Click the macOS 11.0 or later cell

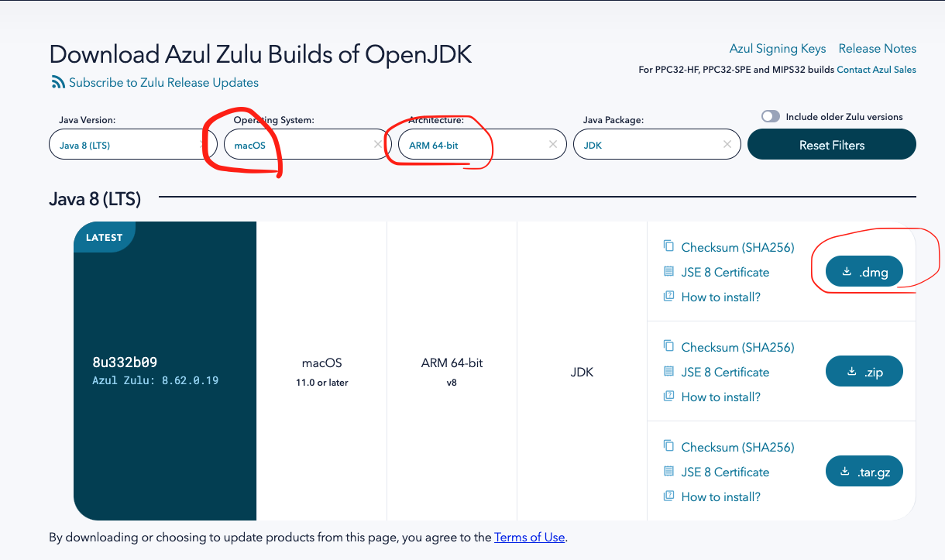[x=321, y=372]
